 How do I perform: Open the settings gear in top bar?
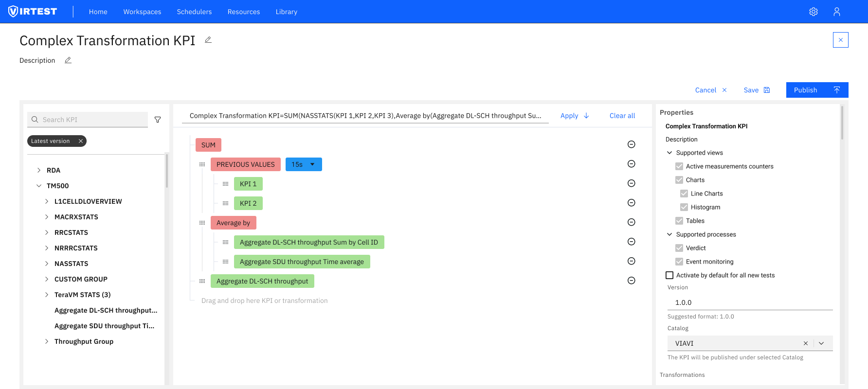[813, 12]
